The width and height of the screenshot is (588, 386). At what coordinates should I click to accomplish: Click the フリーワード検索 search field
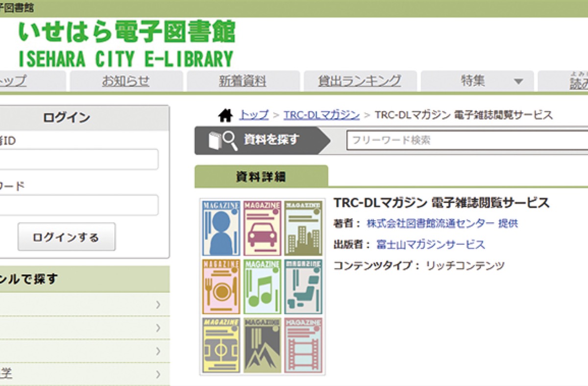465,140
